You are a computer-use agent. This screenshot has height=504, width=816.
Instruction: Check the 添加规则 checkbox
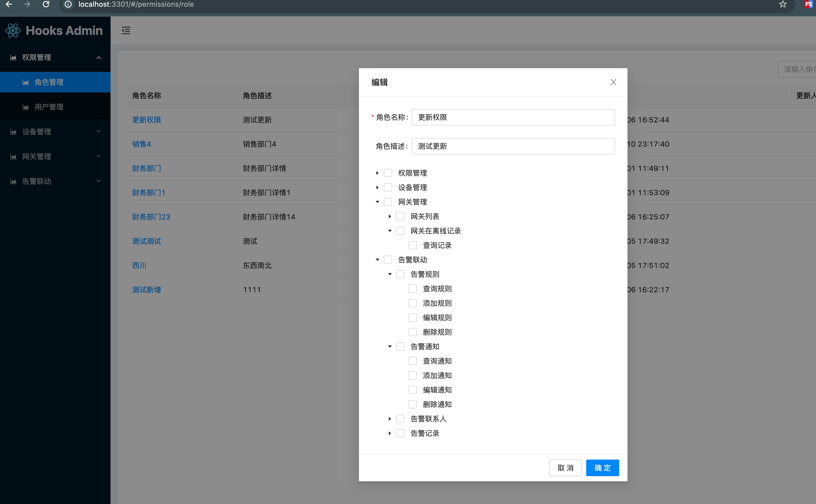tap(413, 303)
